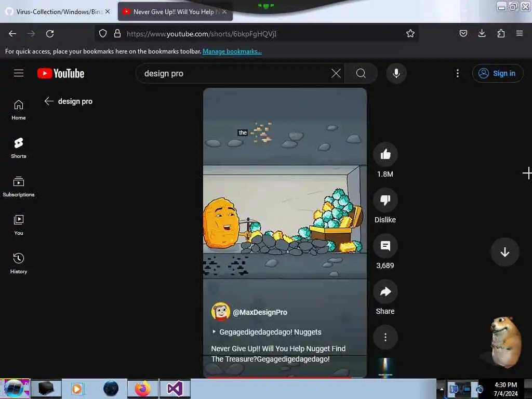Open the 3,689 comments
Viewport: 532px width, 399px height.
pyautogui.click(x=385, y=246)
